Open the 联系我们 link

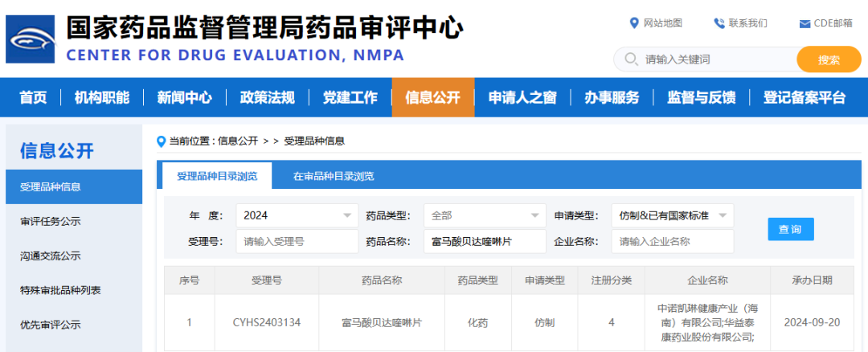point(748,23)
